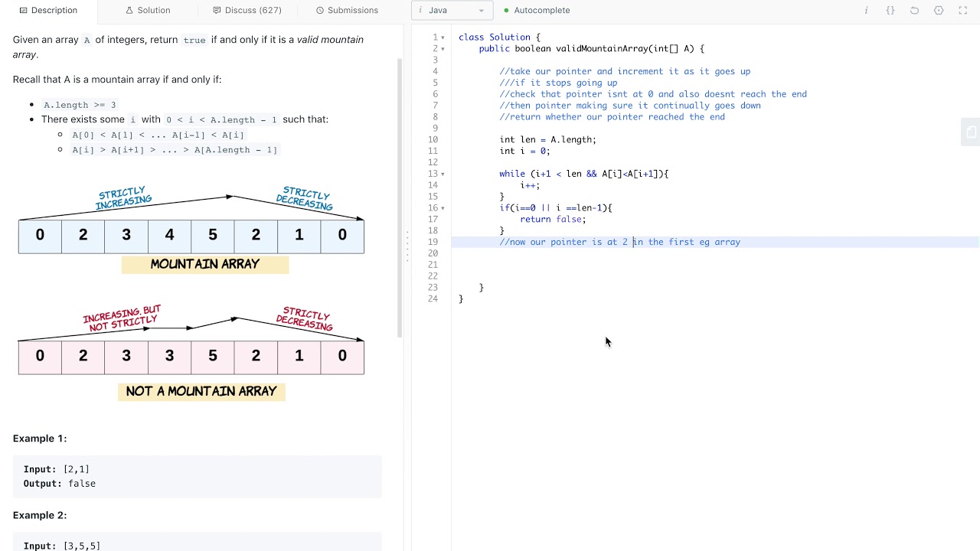The width and height of the screenshot is (980, 551).
Task: Switch to the Description tab
Action: pos(48,11)
